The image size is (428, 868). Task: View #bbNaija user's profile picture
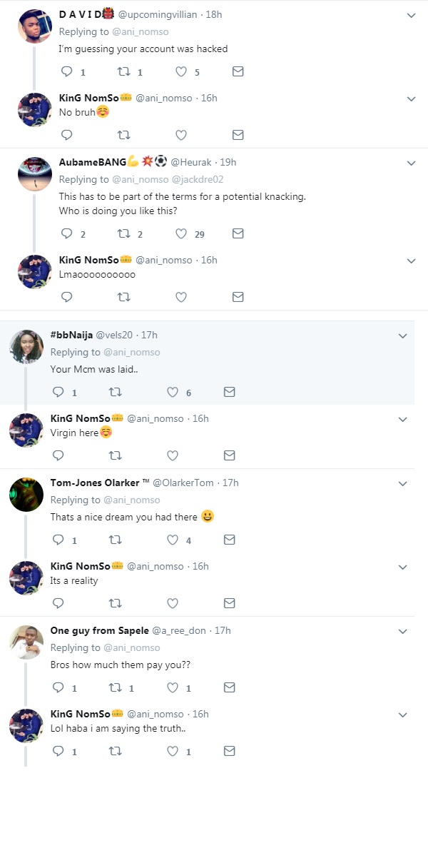coord(26,348)
